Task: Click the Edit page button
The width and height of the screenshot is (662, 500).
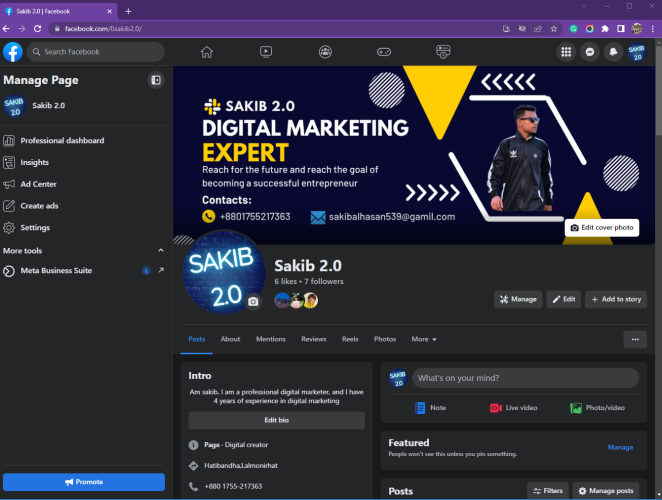Action: 564,299
